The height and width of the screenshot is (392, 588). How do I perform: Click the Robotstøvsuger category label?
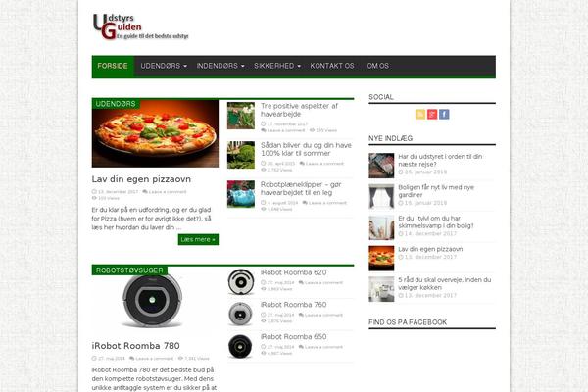coord(129,270)
